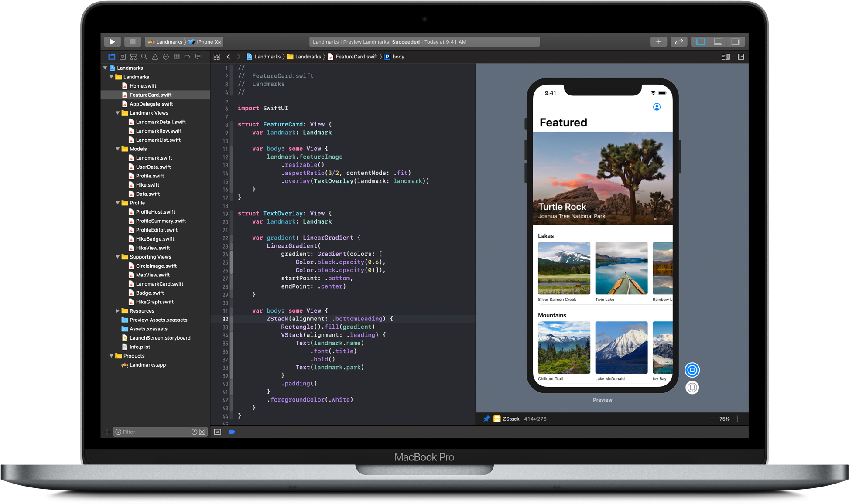Expand the Resources folder
849x504 pixels.
[x=118, y=311]
